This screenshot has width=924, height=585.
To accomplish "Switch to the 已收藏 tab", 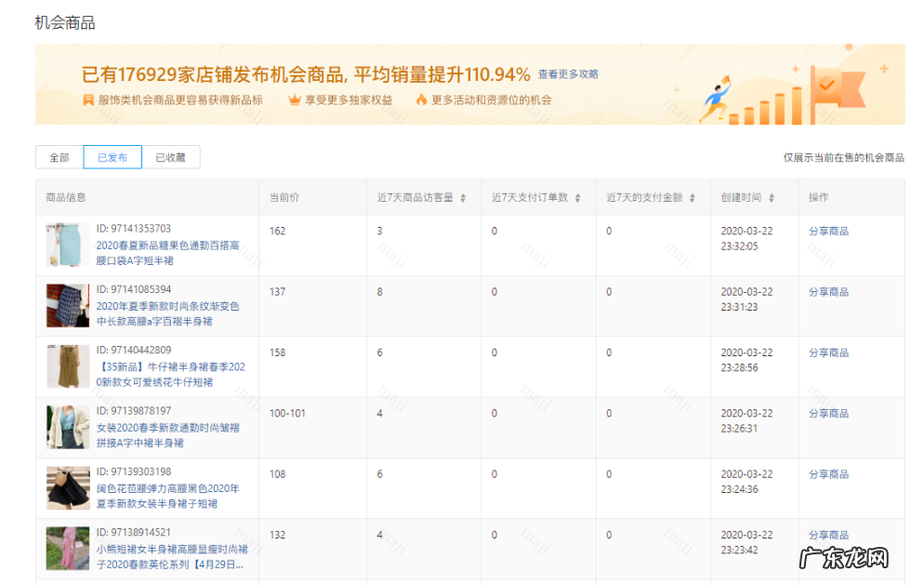I will tap(172, 157).
